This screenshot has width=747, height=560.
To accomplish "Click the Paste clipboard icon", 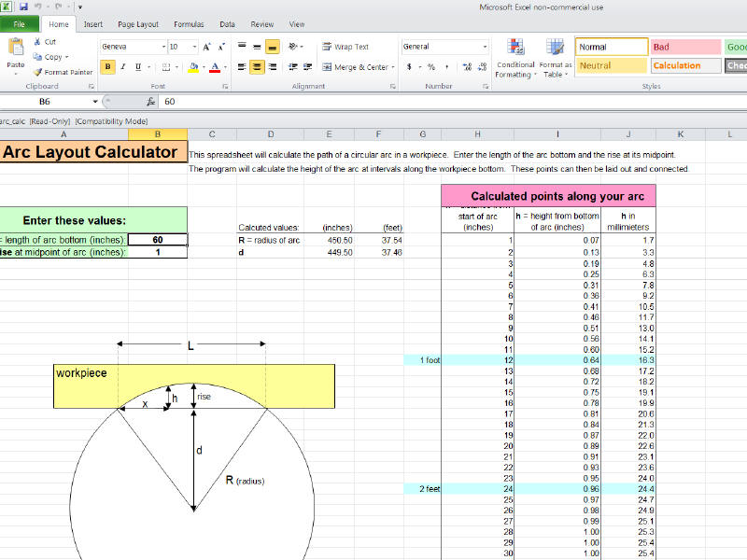I will 16,49.
